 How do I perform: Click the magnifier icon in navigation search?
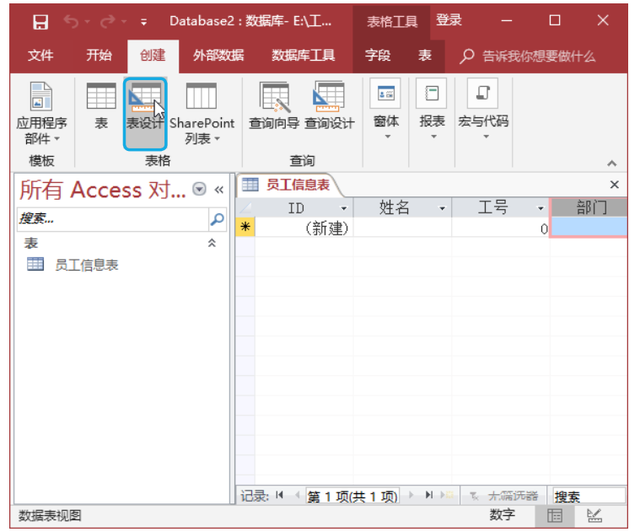click(217, 219)
